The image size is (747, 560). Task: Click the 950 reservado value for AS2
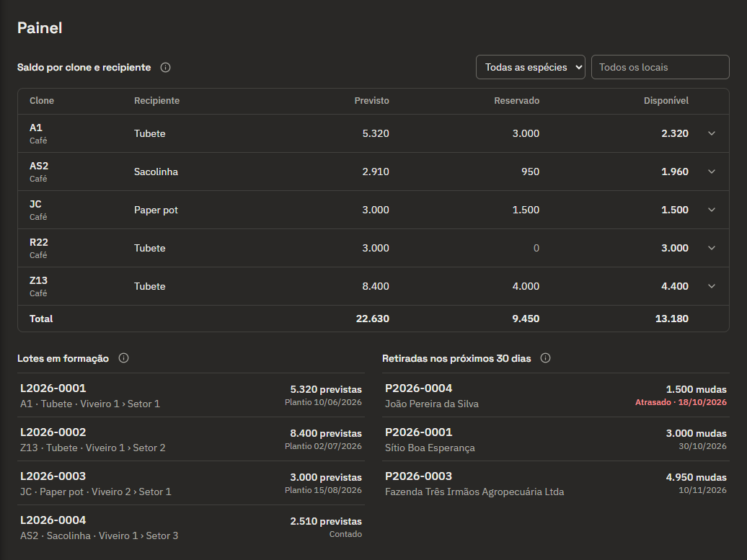click(x=530, y=172)
